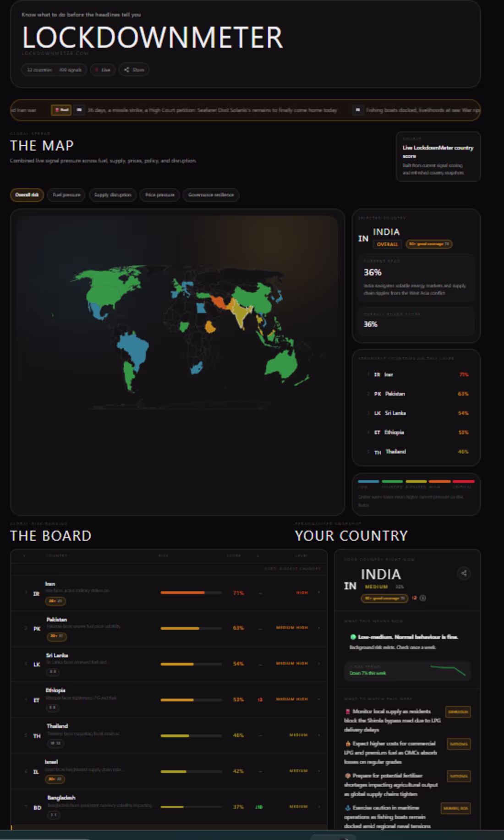
Task: Click the OVERALL badge under India
Action: click(x=387, y=244)
